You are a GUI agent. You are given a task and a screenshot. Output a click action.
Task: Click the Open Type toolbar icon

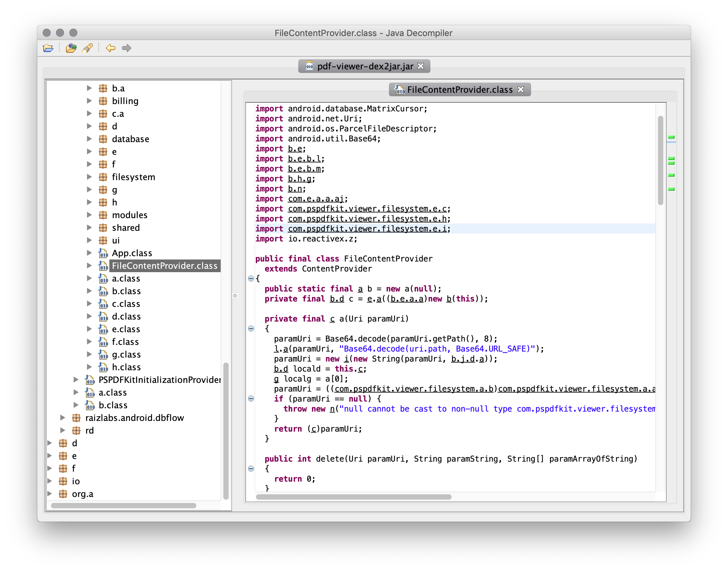click(71, 48)
